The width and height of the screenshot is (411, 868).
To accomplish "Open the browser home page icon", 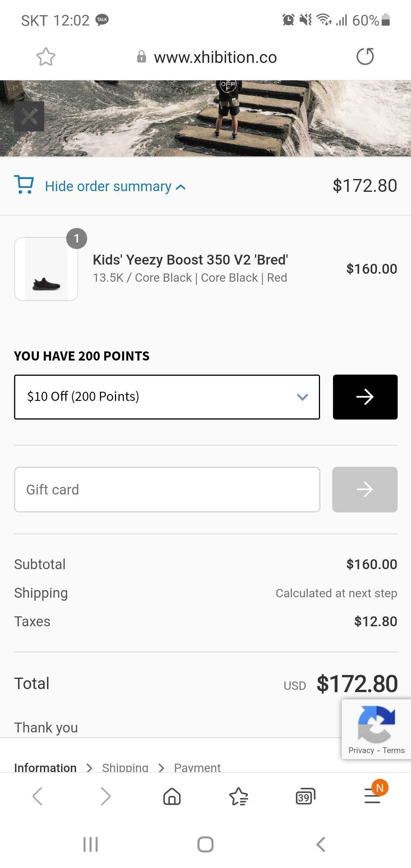I will pos(172,796).
